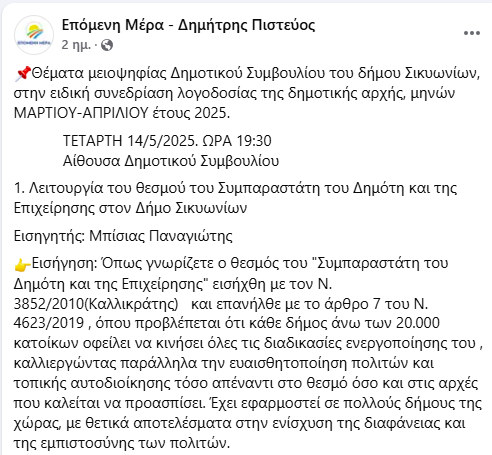The width and height of the screenshot is (492, 455).
Task: Click the '2 ημ.' post timestamp
Action: pos(76,45)
